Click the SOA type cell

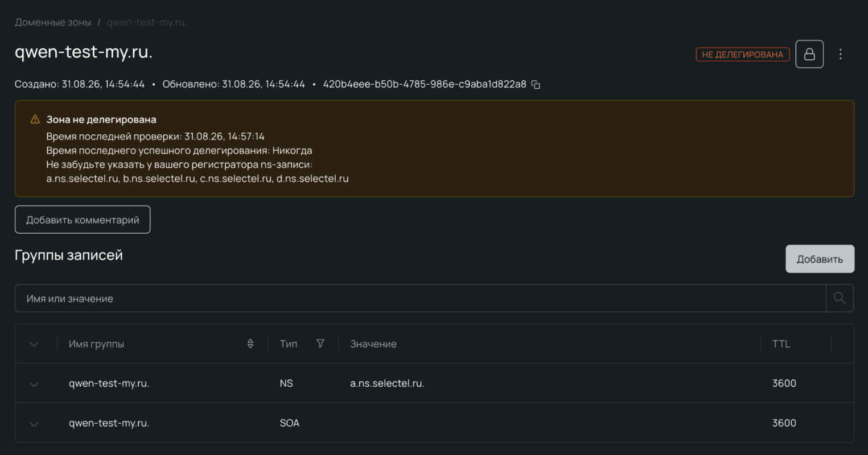pyautogui.click(x=290, y=423)
